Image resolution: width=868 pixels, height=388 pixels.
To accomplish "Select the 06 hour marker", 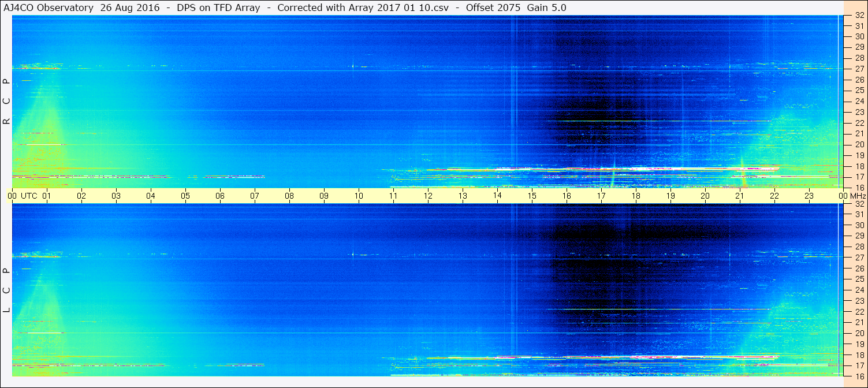I will coord(220,196).
